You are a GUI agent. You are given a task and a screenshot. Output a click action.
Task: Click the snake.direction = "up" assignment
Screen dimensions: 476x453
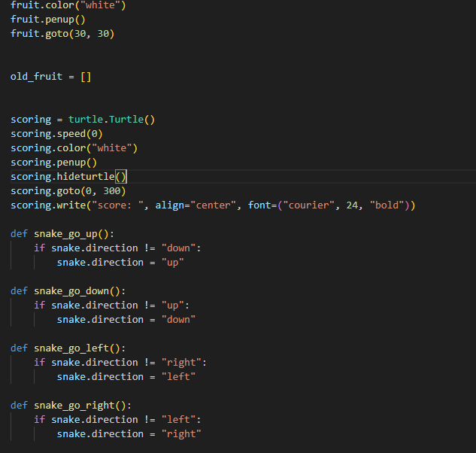(x=120, y=263)
